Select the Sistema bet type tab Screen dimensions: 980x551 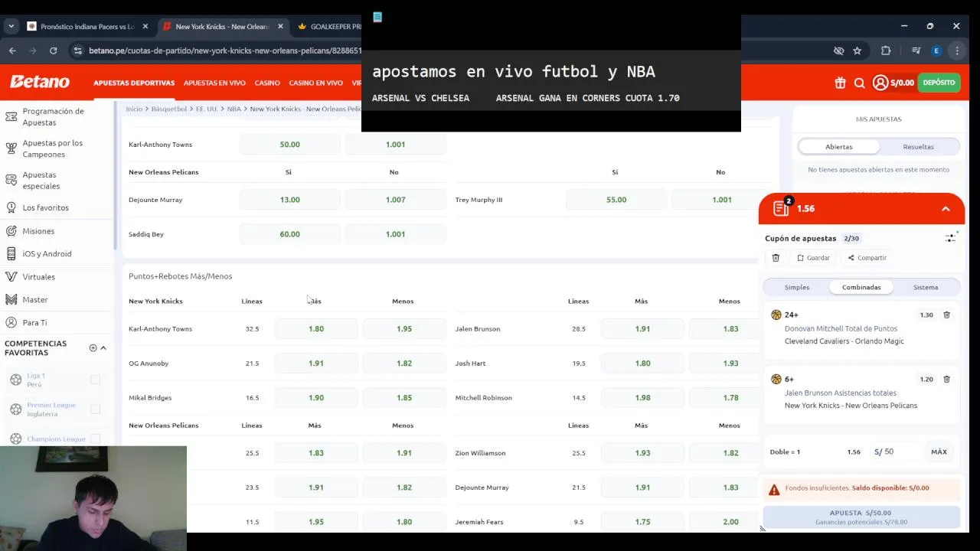pyautogui.click(x=926, y=287)
